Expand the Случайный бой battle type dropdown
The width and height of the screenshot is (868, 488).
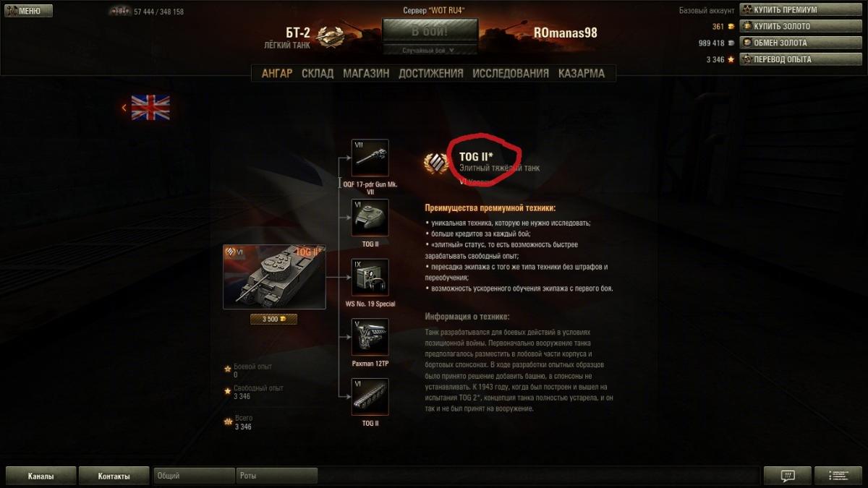point(430,51)
